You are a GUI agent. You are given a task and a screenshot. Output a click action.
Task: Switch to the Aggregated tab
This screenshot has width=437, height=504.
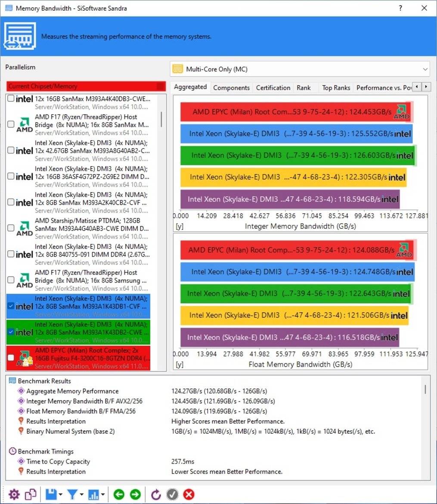click(191, 87)
